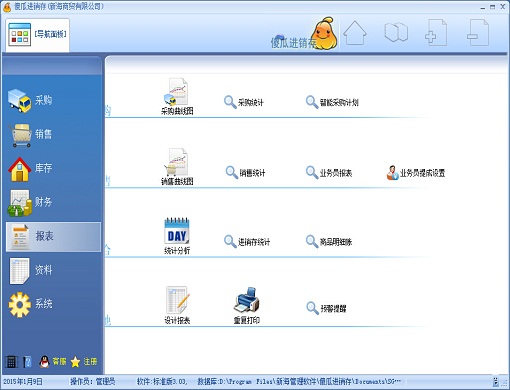Click 操作员: 管理员 in status bar

click(93, 381)
